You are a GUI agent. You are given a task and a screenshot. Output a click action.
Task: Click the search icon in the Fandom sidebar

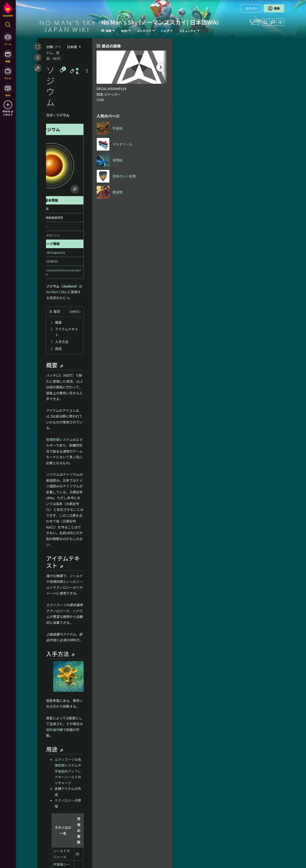(x=8, y=25)
